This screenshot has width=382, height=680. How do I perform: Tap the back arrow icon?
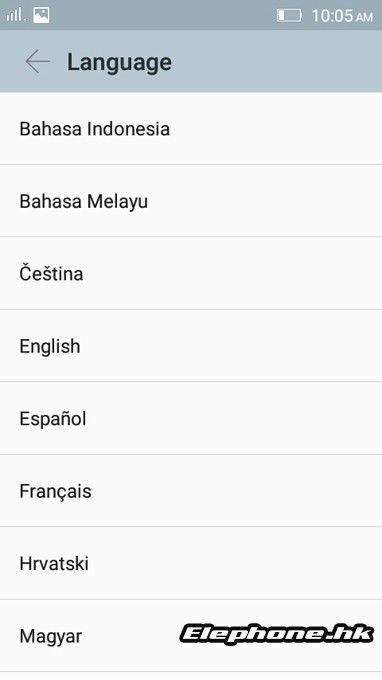tap(37, 62)
